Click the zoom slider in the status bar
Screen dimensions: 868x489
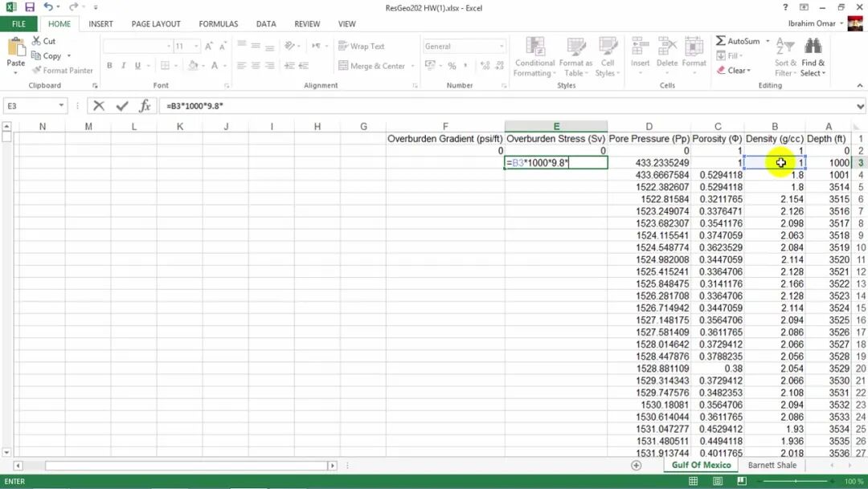795,481
